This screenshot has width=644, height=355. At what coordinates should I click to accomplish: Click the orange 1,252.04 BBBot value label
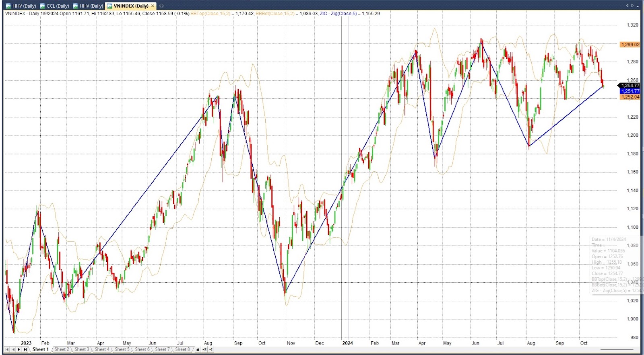(630, 97)
